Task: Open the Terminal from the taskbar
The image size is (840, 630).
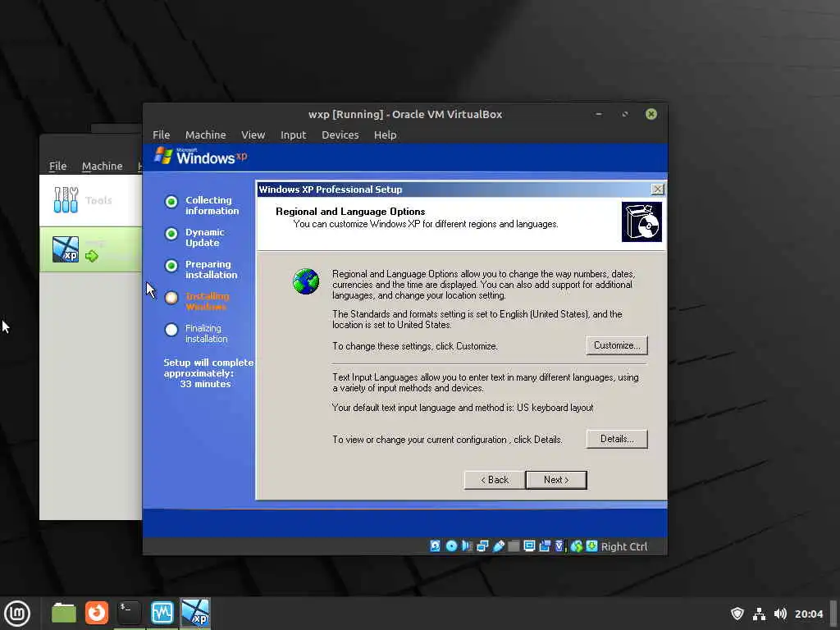Action: pos(129,613)
